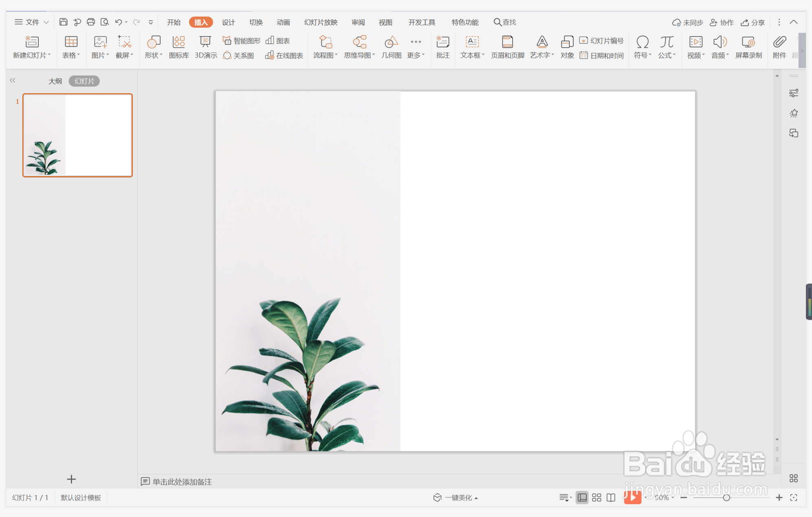812x517 pixels.
Task: Click the notes field 单击此处添加备注
Action: (182, 482)
